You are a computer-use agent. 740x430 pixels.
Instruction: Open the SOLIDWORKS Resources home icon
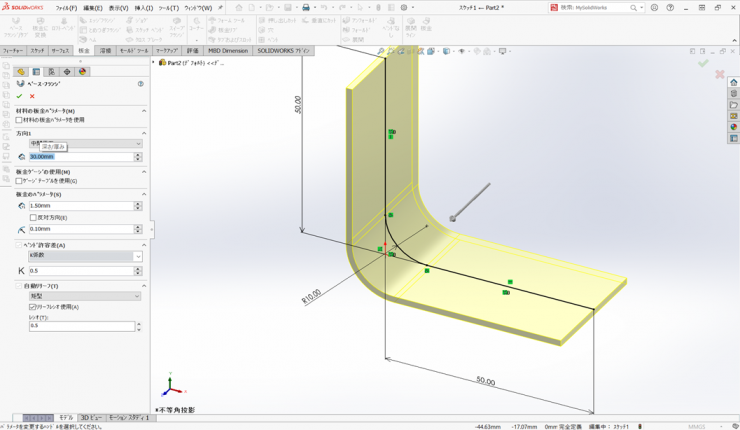click(x=734, y=83)
